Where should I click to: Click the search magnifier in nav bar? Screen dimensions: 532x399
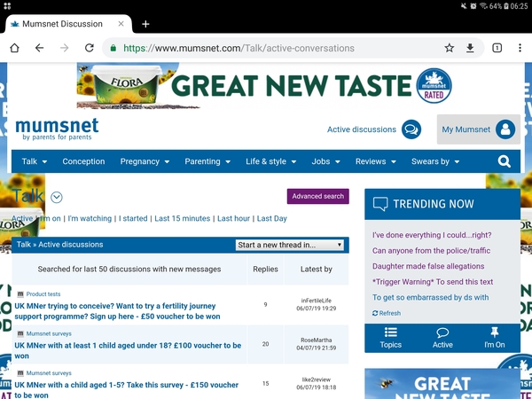pos(504,161)
